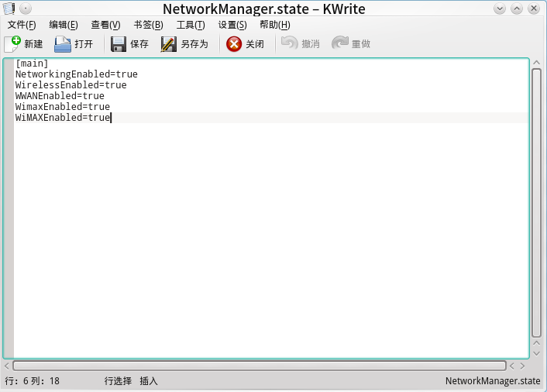Open the 帮助(H) menu
Screen dimensions: 547x392
coord(275,25)
